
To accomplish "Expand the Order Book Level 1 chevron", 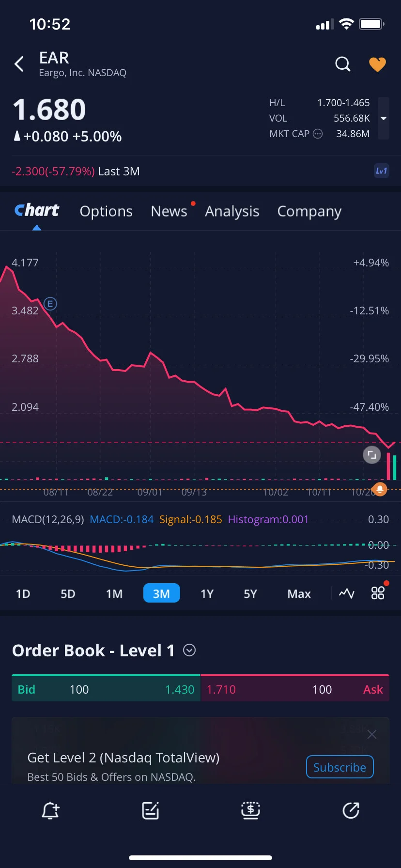I will (189, 650).
